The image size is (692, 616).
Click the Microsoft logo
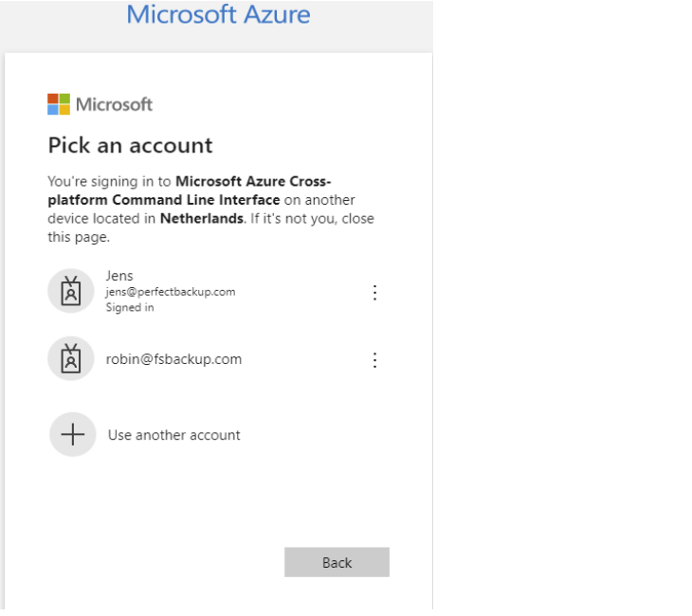click(100, 104)
